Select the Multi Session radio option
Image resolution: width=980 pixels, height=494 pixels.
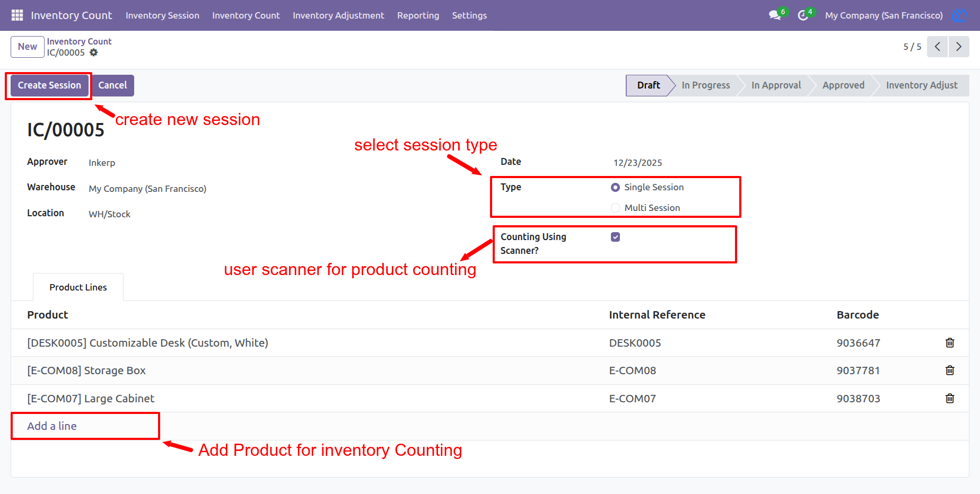coord(615,208)
